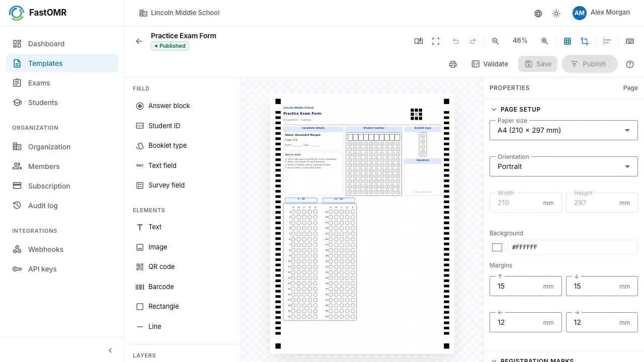644x362 pixels.
Task: Click the Validate button
Action: [x=490, y=64]
